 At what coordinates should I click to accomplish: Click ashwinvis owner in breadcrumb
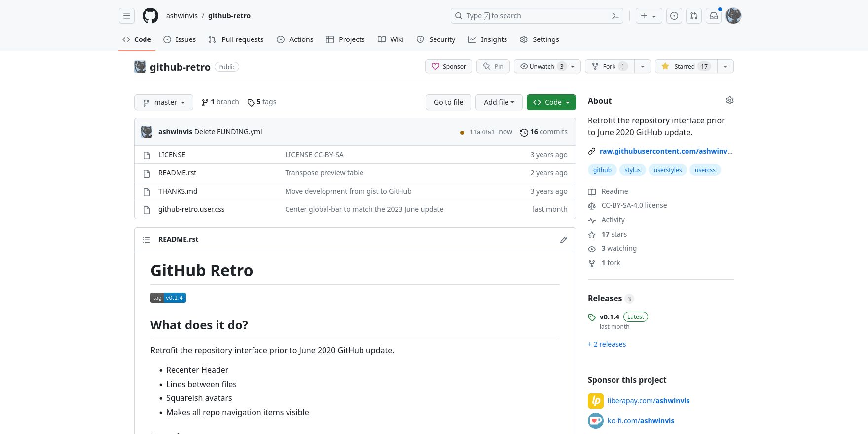(182, 16)
